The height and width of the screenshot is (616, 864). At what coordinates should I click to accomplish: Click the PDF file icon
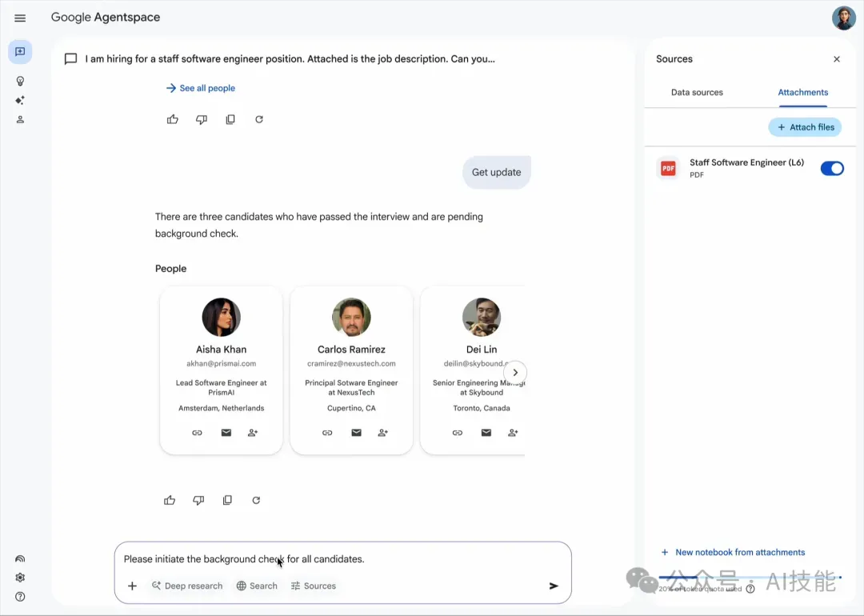tap(668, 168)
